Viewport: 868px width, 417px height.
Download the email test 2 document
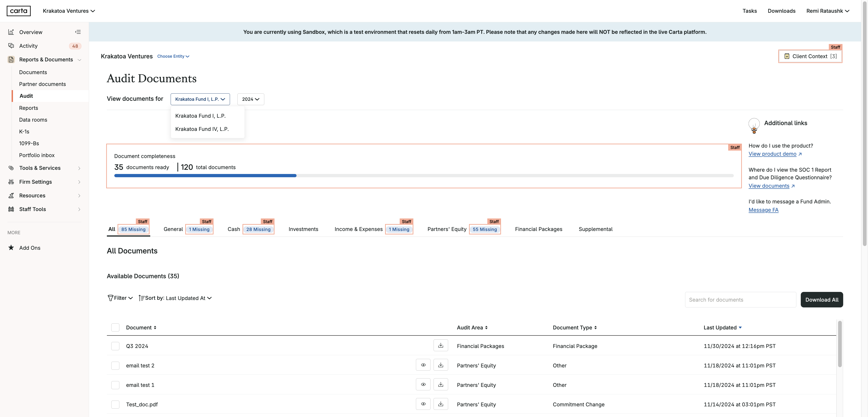[x=441, y=365]
